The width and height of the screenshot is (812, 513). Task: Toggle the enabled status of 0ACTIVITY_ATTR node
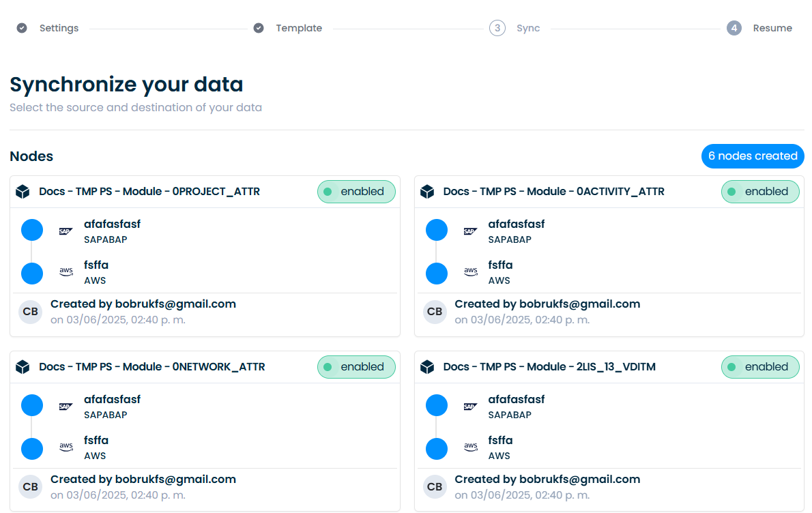(759, 192)
